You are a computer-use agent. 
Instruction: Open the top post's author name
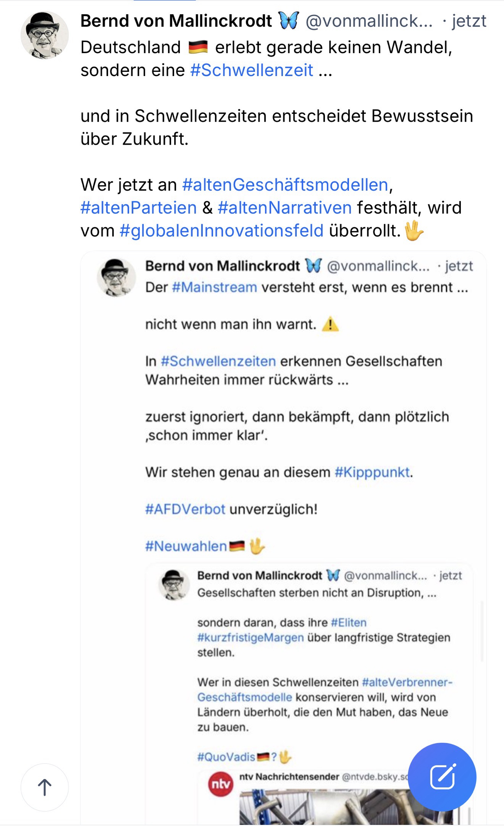176,21
